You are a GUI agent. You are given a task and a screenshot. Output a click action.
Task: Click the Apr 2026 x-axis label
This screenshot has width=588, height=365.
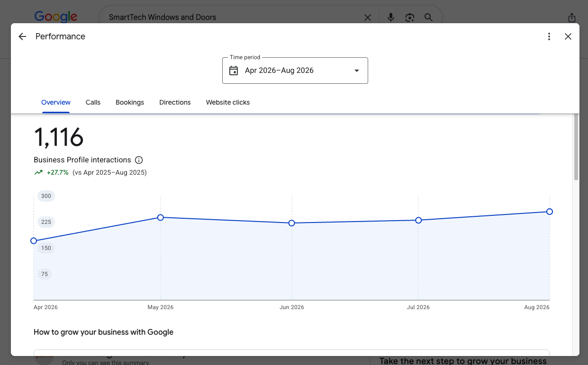click(x=45, y=307)
